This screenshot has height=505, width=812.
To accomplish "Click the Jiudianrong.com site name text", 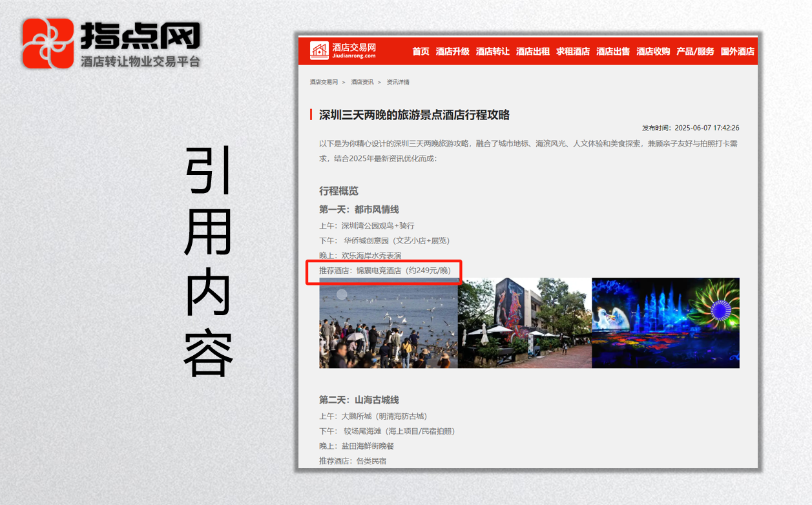I will pos(353,56).
